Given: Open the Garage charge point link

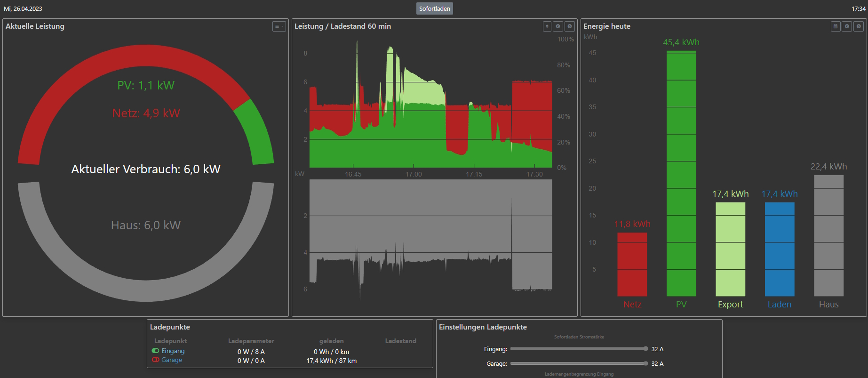Looking at the screenshot, I should [172, 360].
